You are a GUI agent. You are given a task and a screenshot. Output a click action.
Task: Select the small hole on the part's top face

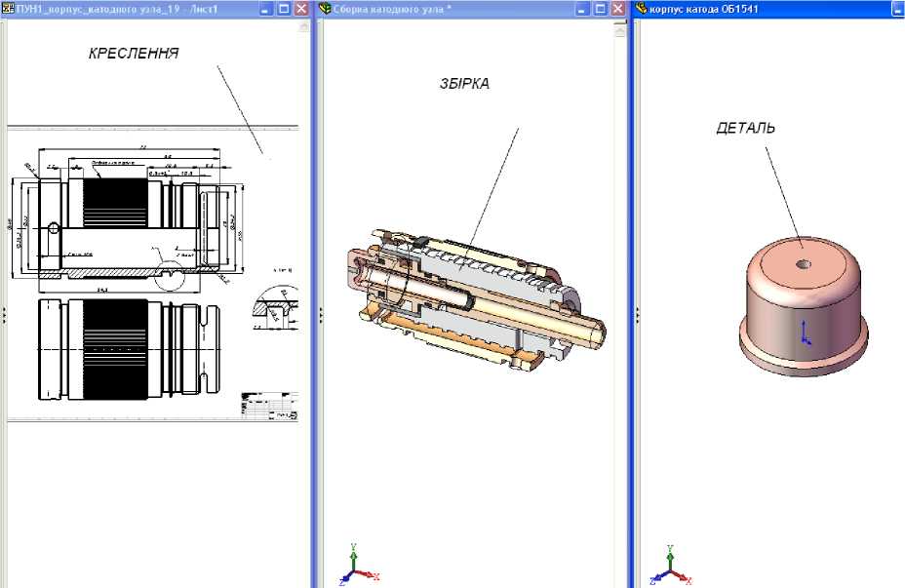pyautogui.click(x=802, y=263)
